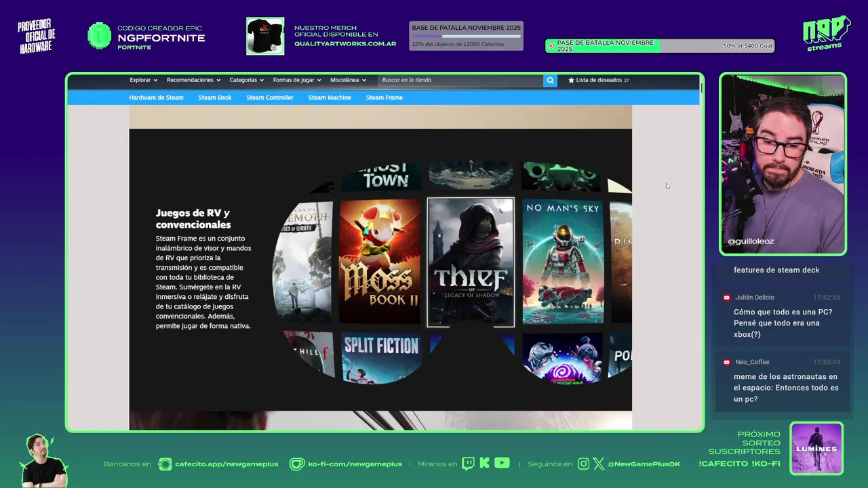Click the Próximo Sorteo Suscriptores text

(744, 443)
